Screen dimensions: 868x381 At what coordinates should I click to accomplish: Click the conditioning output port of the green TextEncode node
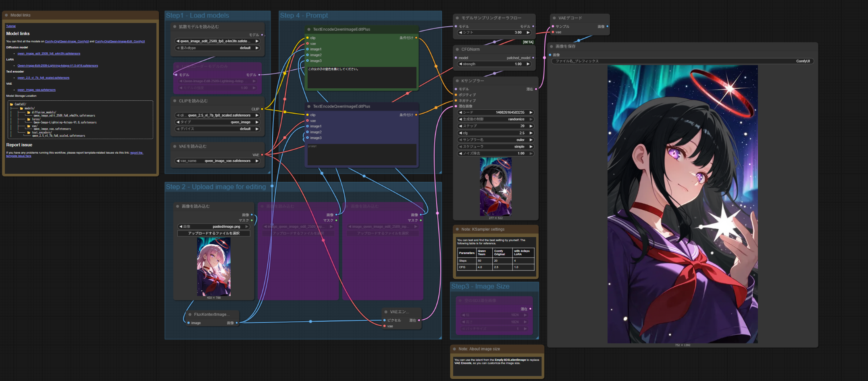(x=416, y=38)
